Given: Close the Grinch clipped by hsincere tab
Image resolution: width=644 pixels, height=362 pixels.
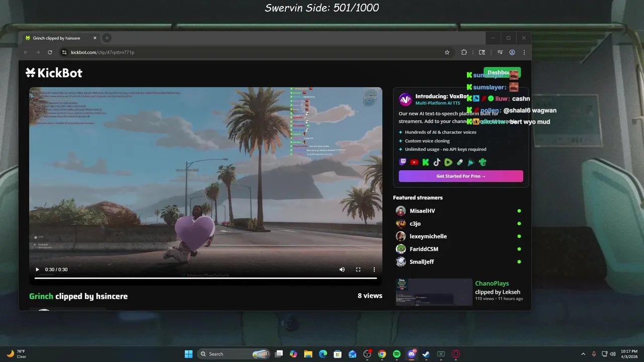Looking at the screenshot, I should click(x=95, y=38).
